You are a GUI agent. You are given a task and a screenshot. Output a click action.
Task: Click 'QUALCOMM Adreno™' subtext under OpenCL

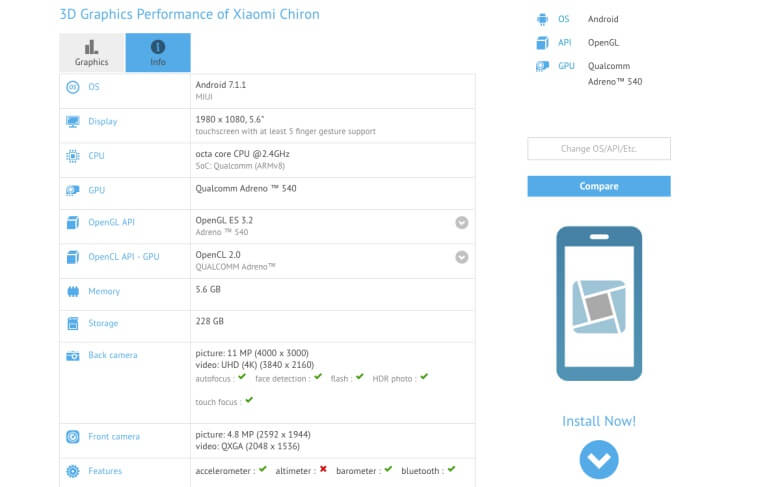235,267
